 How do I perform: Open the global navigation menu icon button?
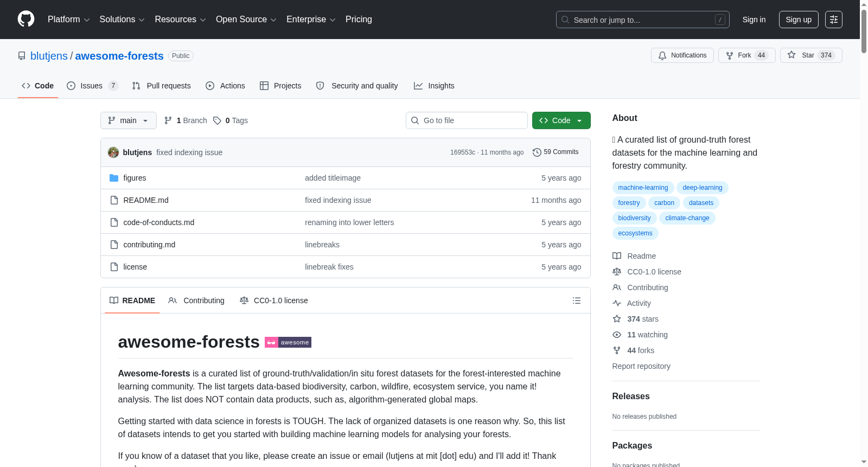(x=834, y=20)
